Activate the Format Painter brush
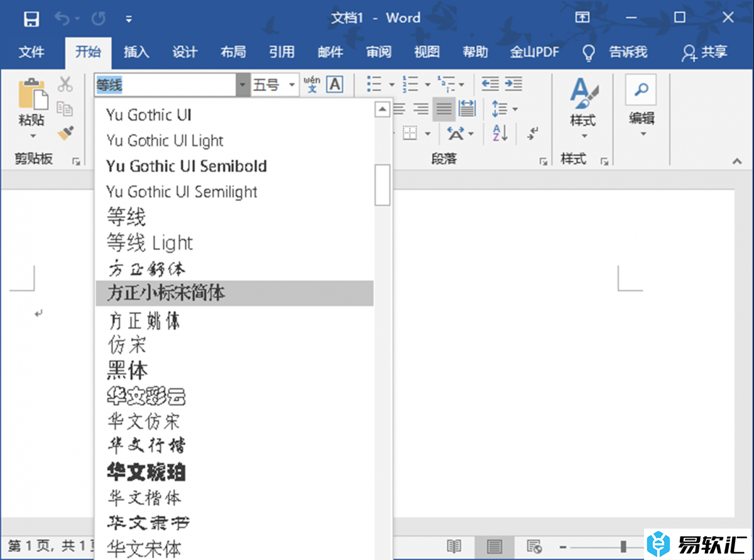Screen dimensions: 754x560 pos(65,133)
